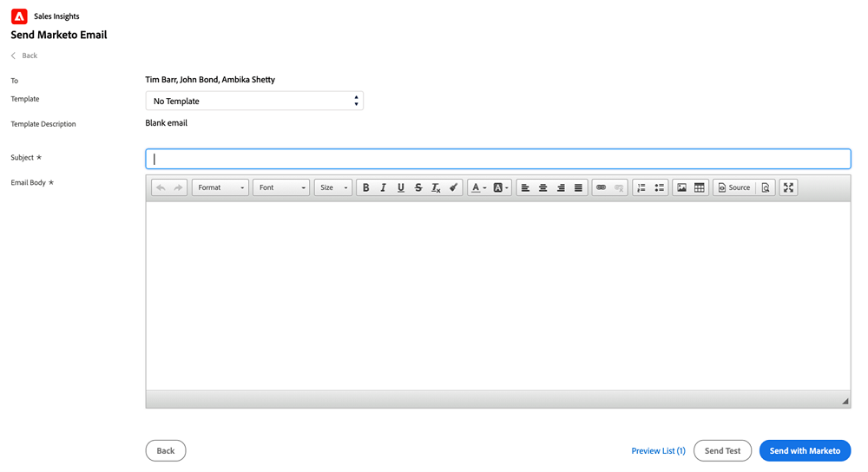Viewport: 868px width, 472px height.
Task: Click the Undo arrow in editor toolbar
Action: point(161,187)
